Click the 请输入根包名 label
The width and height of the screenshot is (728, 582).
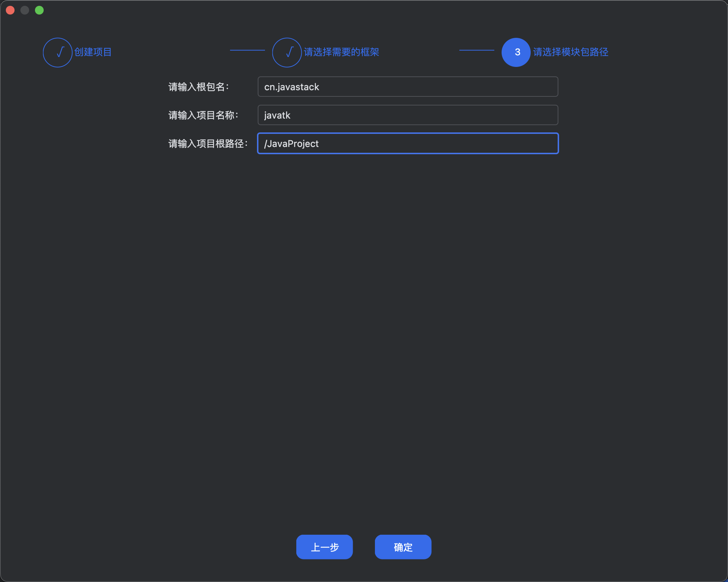tap(198, 87)
